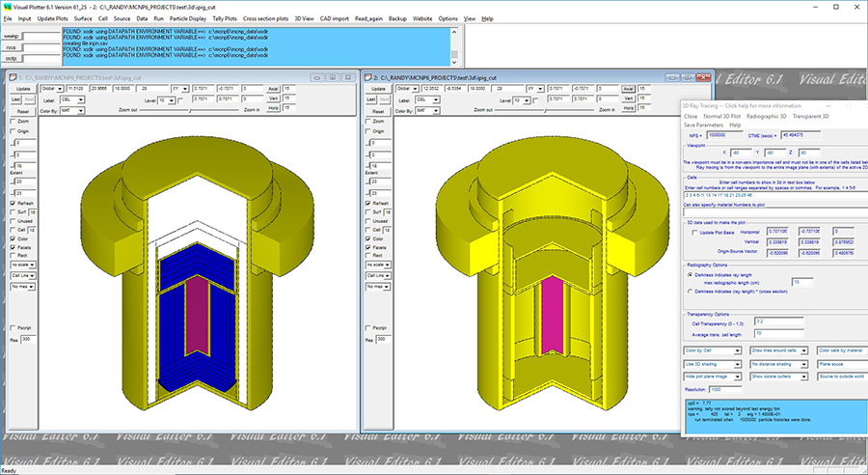
Task: Click Last button in plot window 1
Action: click(16, 99)
